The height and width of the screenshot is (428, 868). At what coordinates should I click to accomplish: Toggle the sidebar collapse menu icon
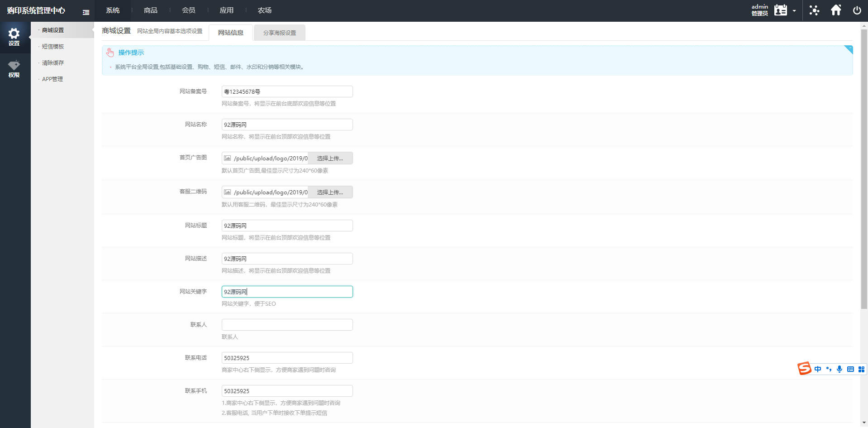pyautogui.click(x=86, y=12)
